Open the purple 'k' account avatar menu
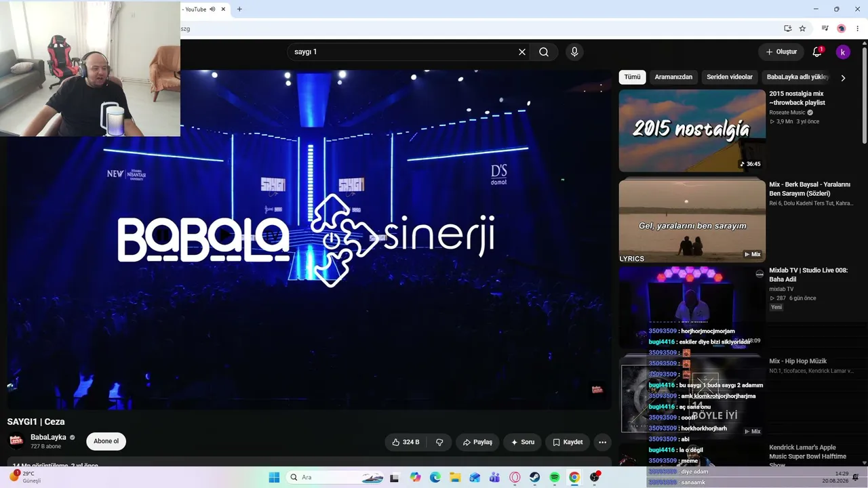The image size is (868, 488). [843, 52]
